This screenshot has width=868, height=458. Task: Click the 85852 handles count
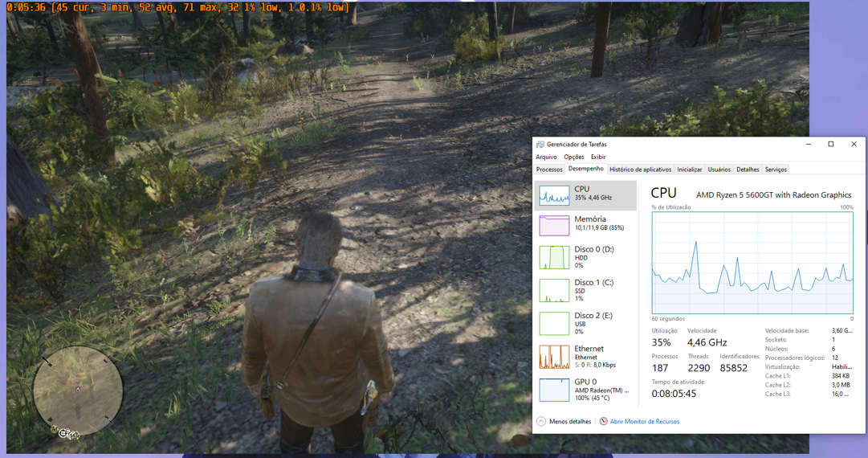[733, 368]
